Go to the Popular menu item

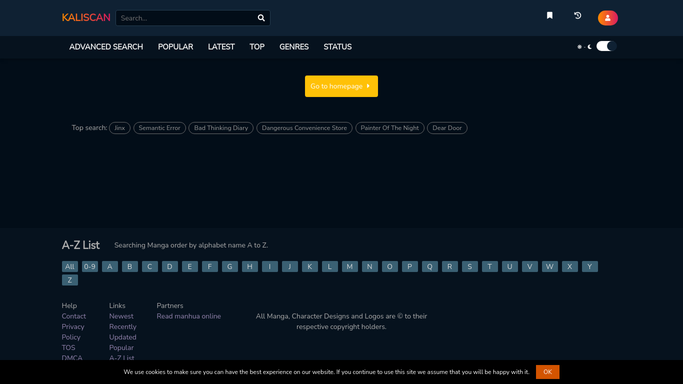point(176,47)
